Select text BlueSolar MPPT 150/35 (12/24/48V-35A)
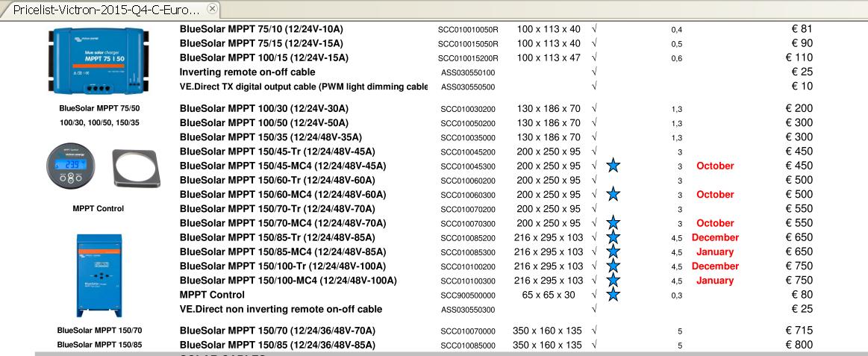 [271, 137]
